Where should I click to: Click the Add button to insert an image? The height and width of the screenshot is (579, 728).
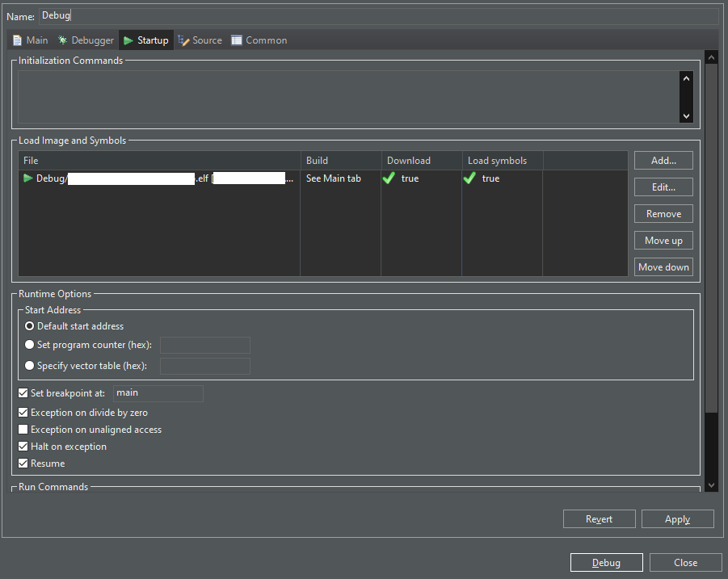click(x=663, y=160)
